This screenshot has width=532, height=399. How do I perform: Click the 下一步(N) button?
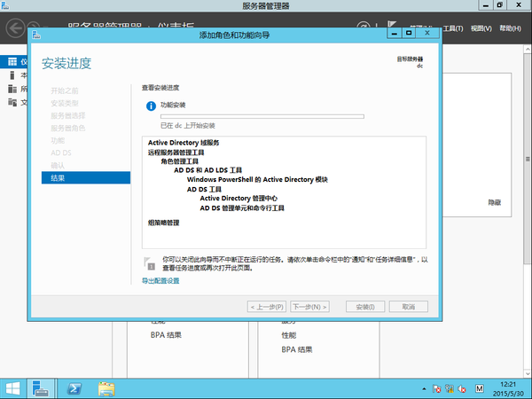(309, 307)
